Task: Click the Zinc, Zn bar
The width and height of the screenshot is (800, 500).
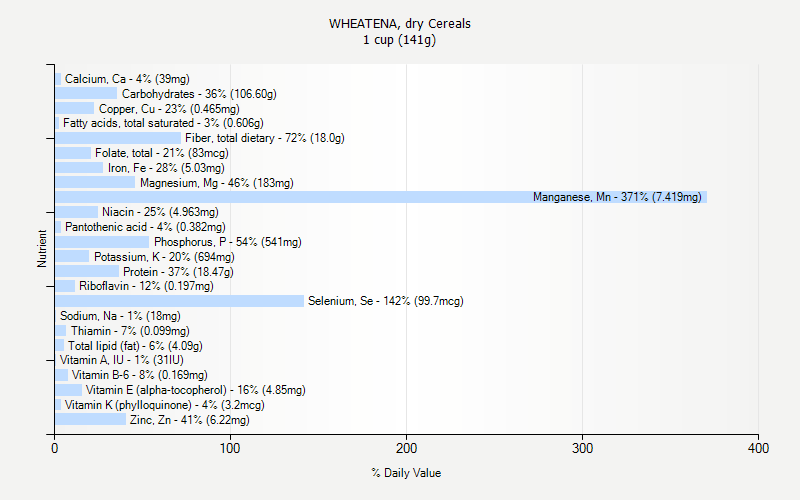Action: click(x=90, y=420)
